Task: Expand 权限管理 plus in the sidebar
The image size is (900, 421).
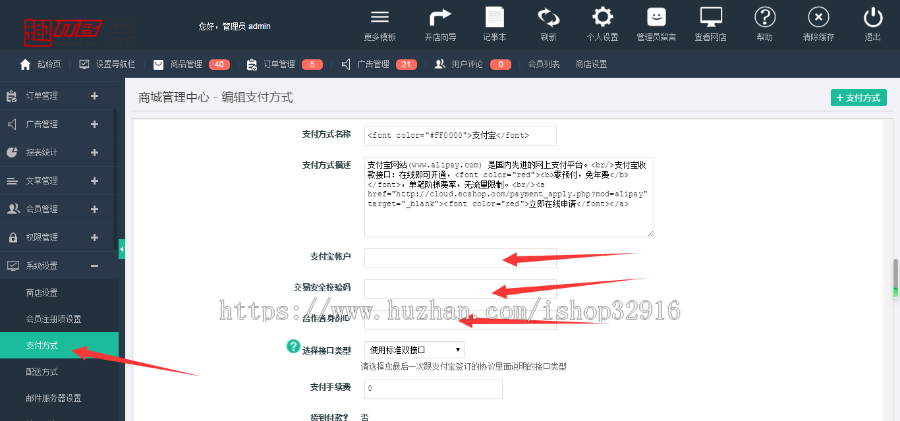Action: [x=95, y=237]
